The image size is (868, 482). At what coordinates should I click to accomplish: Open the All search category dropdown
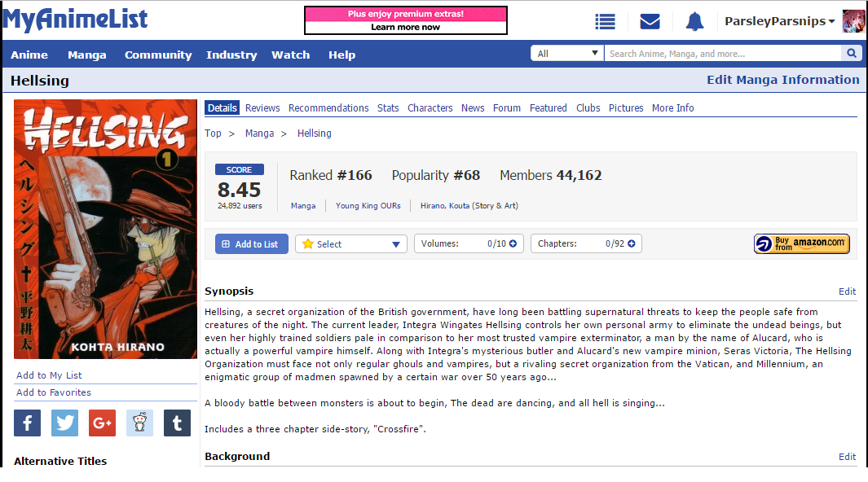[567, 53]
